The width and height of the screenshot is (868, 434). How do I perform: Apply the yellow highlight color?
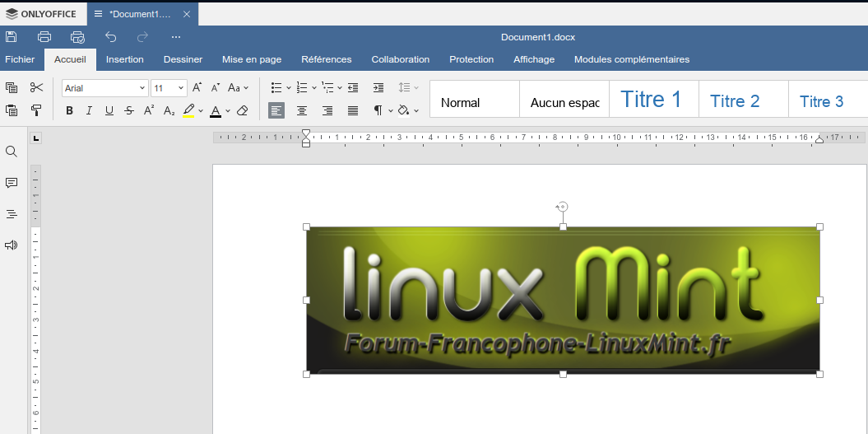[x=188, y=111]
